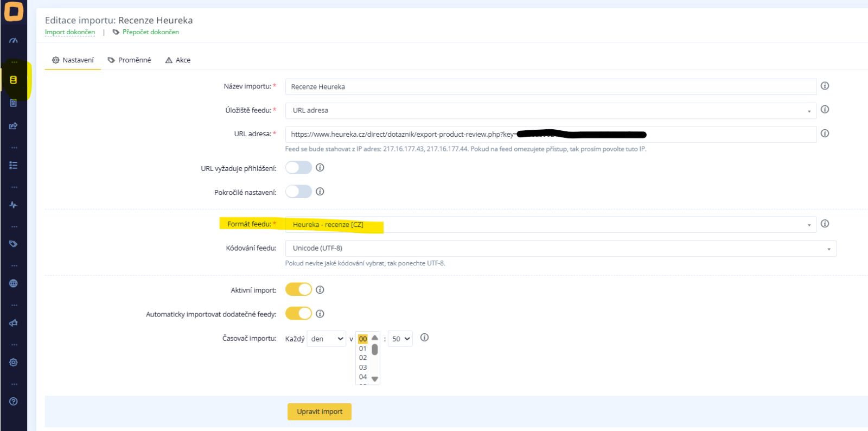Disable Automaticky importovat dodatečné feedy switch
Image resolution: width=868 pixels, height=431 pixels.
[299, 314]
